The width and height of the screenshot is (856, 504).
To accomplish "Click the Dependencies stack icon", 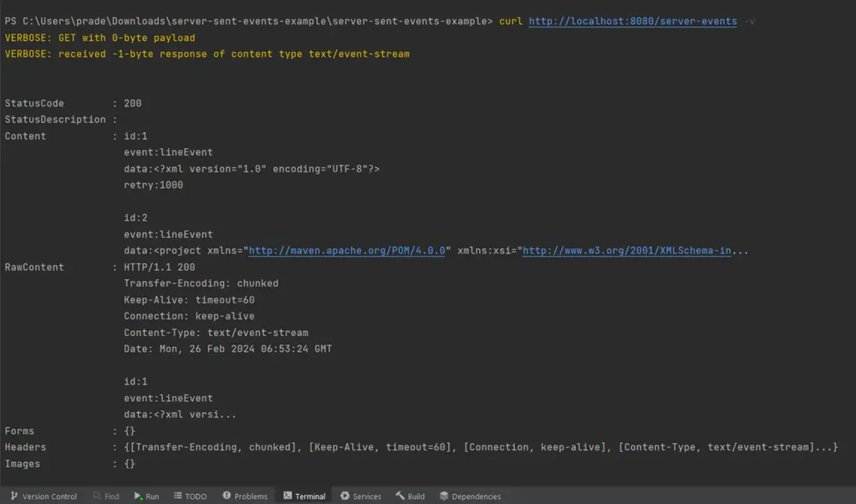I will 444,496.
